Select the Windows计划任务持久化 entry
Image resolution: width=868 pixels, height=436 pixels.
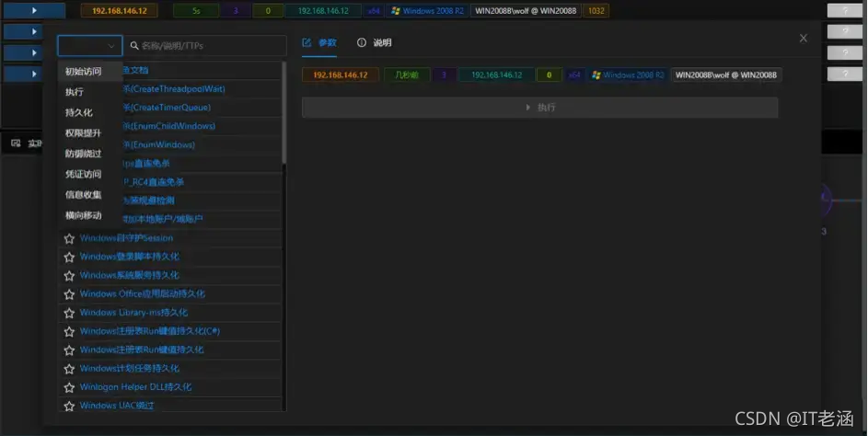130,369
